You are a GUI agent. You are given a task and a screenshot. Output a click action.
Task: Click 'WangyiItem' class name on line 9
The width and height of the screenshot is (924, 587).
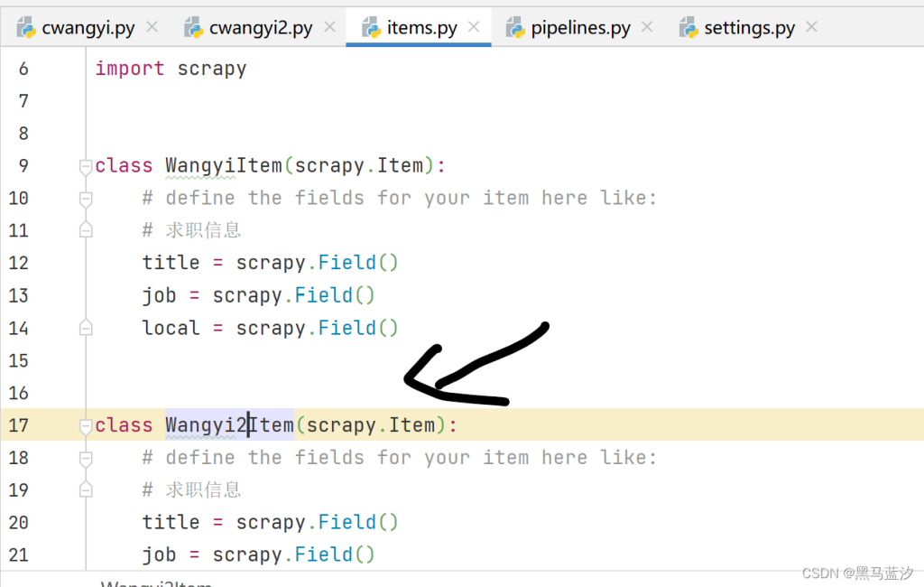(224, 166)
